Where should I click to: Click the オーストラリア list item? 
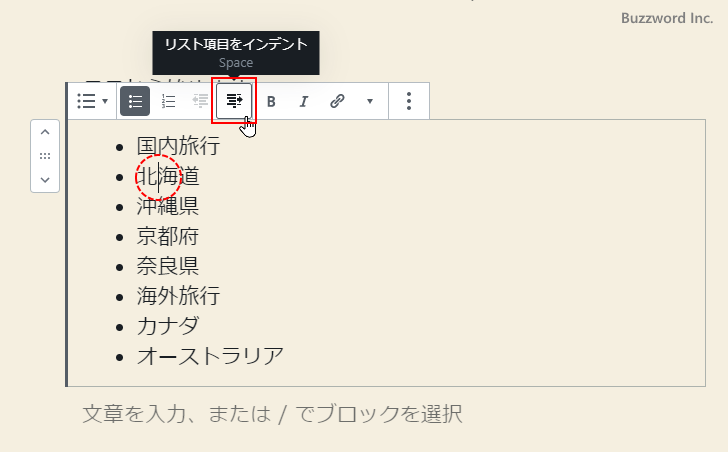coord(210,356)
